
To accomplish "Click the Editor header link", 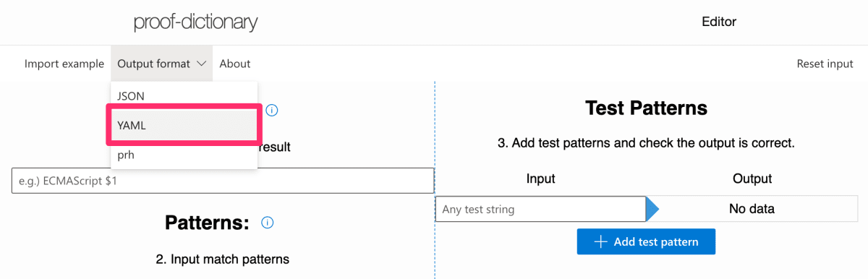I will 719,22.
